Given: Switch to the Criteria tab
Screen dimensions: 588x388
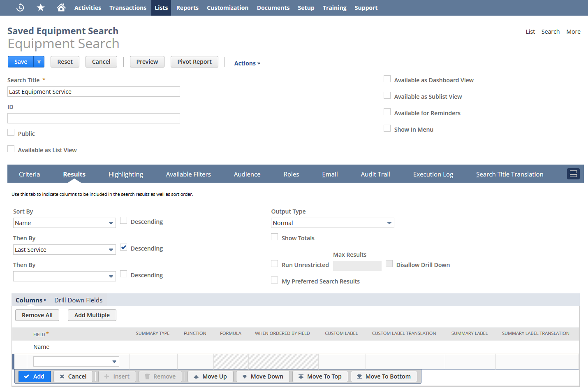Looking at the screenshot, I should click(30, 174).
